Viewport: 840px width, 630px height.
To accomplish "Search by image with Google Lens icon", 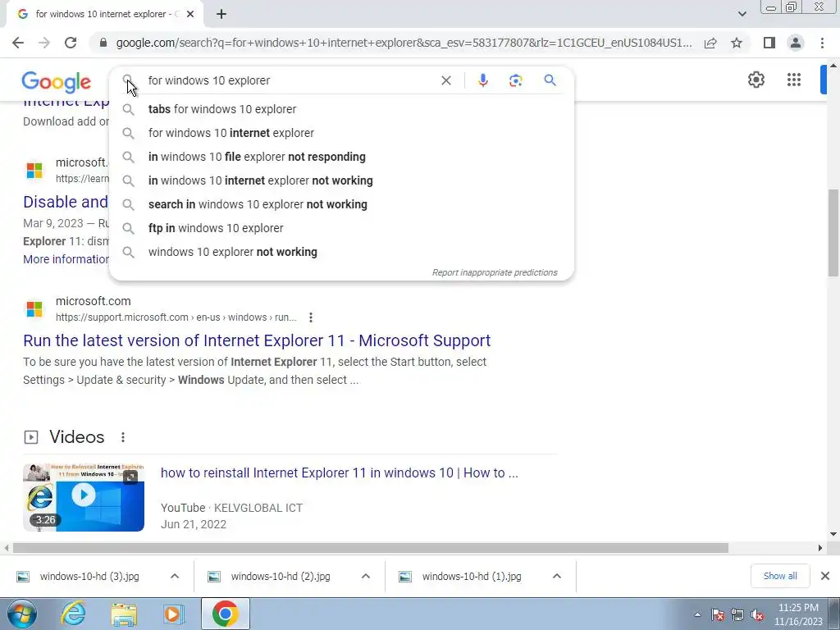I will point(515,80).
